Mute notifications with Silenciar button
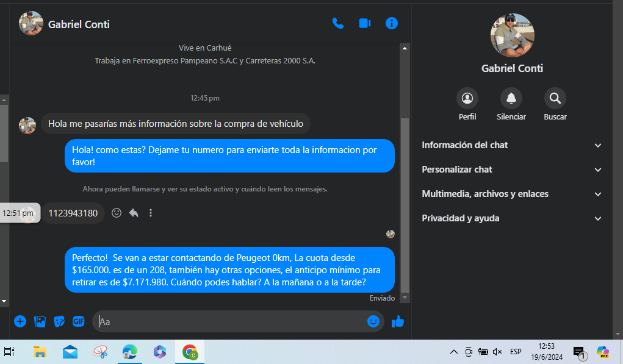The image size is (623, 364). click(x=511, y=98)
